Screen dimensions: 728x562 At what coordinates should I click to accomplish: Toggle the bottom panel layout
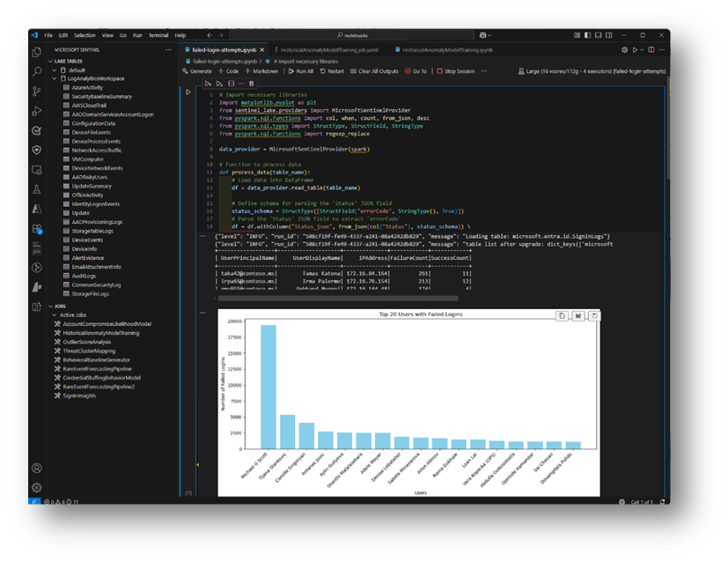pyautogui.click(x=598, y=35)
